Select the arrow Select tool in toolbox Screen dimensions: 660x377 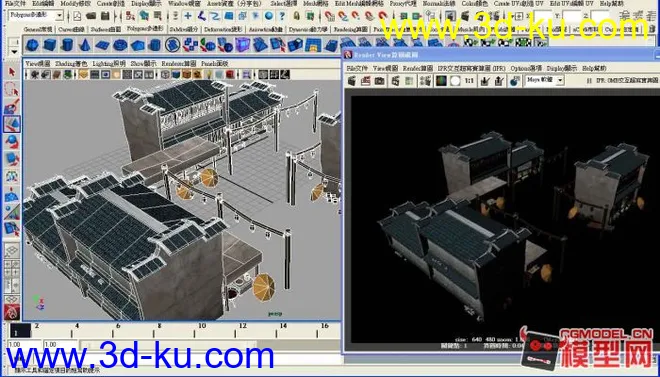[x=12, y=72]
